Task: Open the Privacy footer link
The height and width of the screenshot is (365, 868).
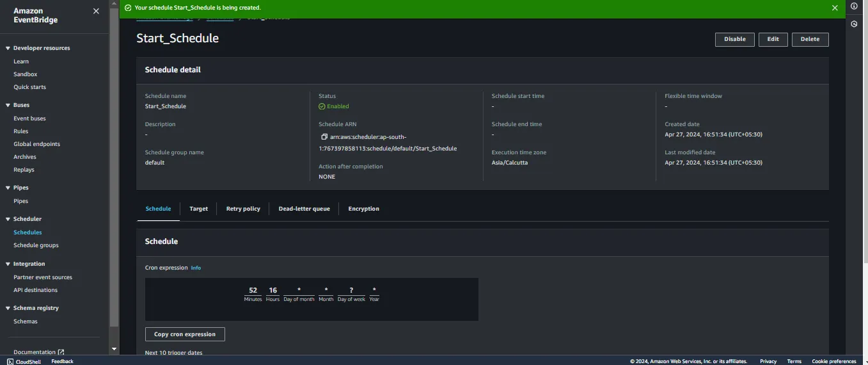Action: [768, 361]
